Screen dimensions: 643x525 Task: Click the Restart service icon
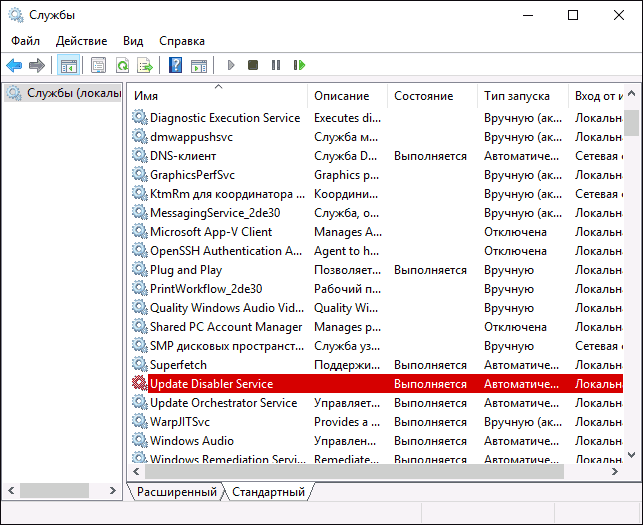(x=299, y=66)
